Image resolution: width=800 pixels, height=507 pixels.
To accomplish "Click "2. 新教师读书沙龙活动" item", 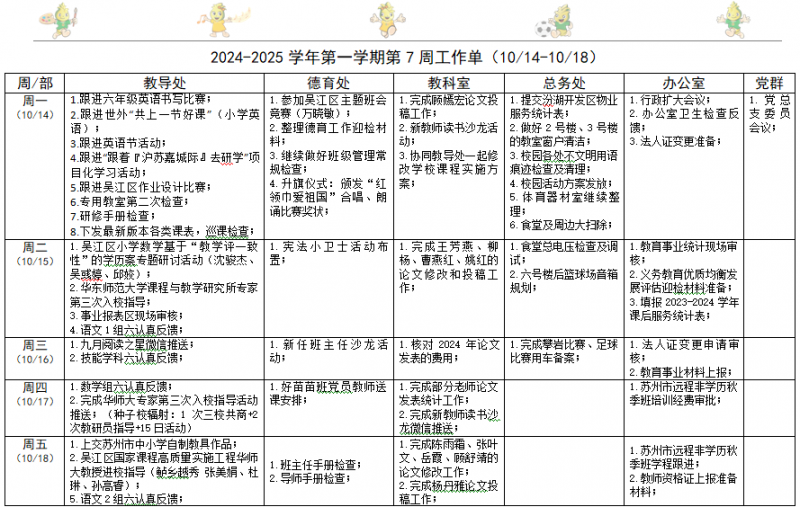I will 448,134.
